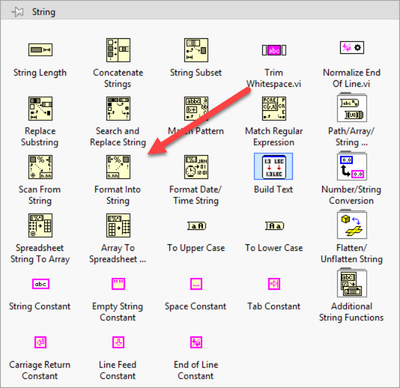Screen dimensions: 400x388
Task: Click the "Flatten/Unflatten String" label
Action: click(352, 253)
